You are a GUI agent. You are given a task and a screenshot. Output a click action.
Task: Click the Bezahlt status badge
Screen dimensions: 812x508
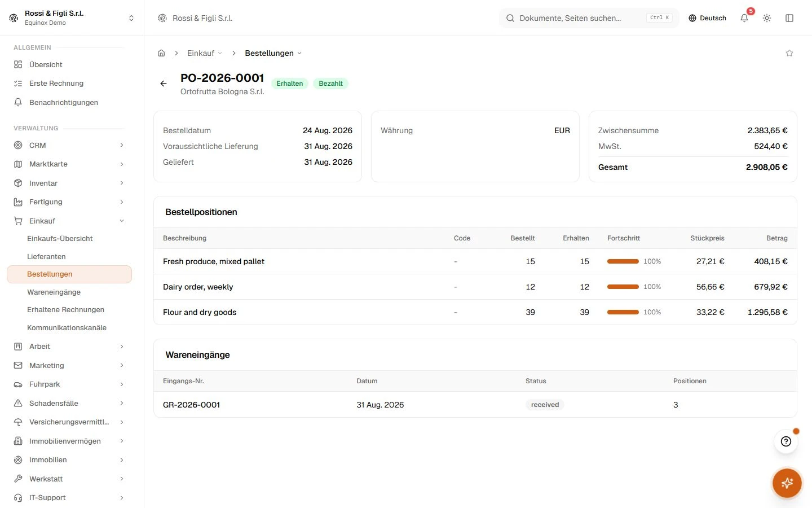(330, 84)
